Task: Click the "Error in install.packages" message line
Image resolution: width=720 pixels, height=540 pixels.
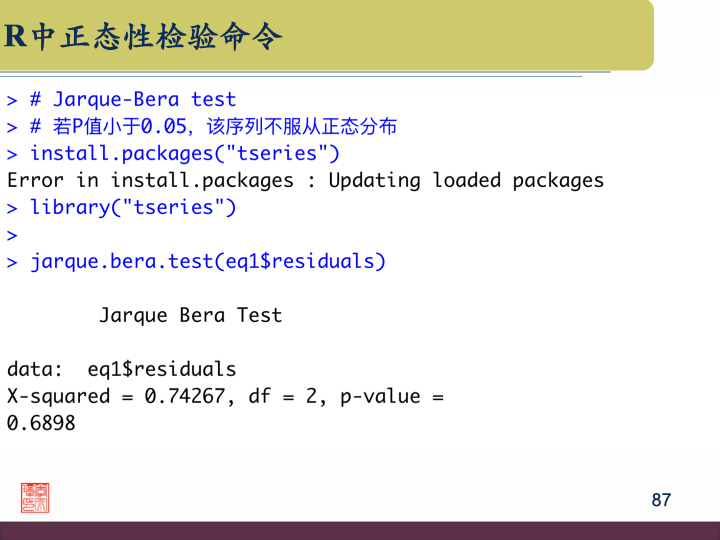Action: point(305,180)
